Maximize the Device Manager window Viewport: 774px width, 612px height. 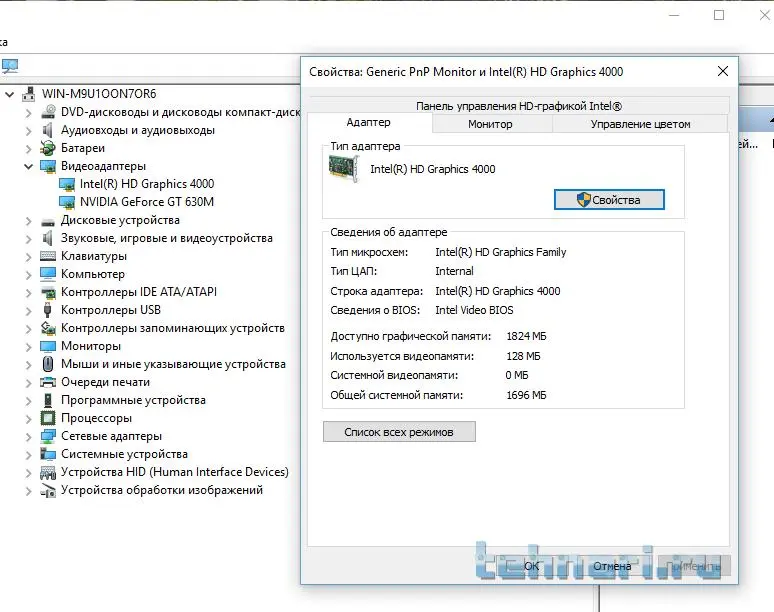[719, 15]
